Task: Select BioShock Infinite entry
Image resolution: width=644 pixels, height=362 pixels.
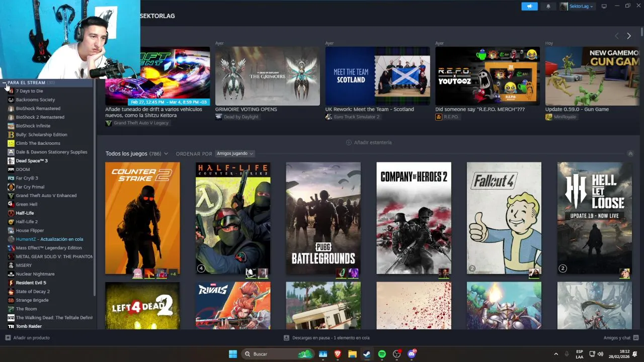Action: (33, 126)
